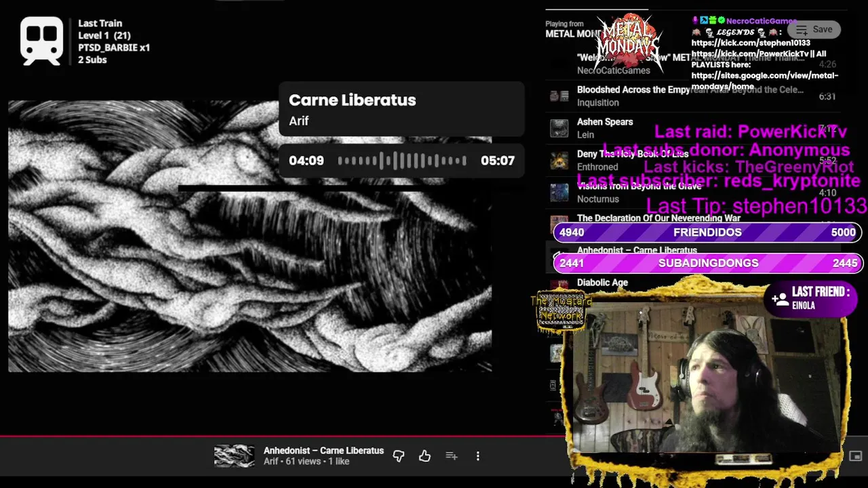Click the 'Playing from' heading in the queue

pos(564,24)
